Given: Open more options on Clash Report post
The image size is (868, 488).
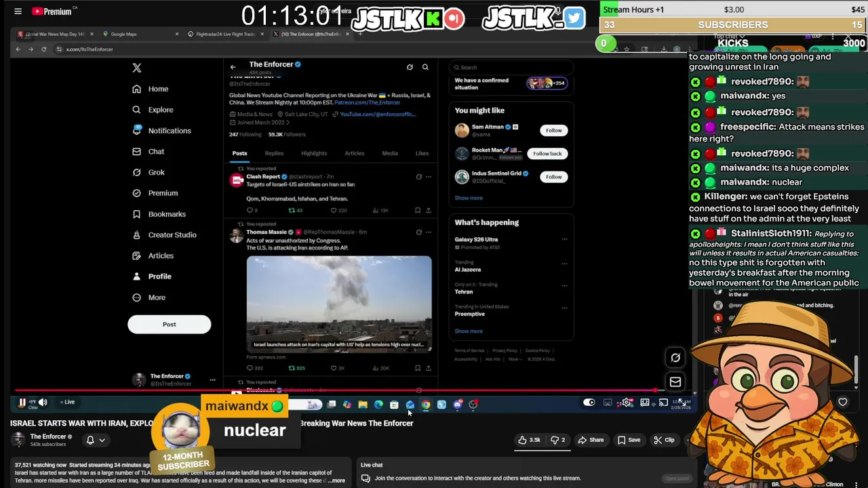Looking at the screenshot, I should pos(428,176).
